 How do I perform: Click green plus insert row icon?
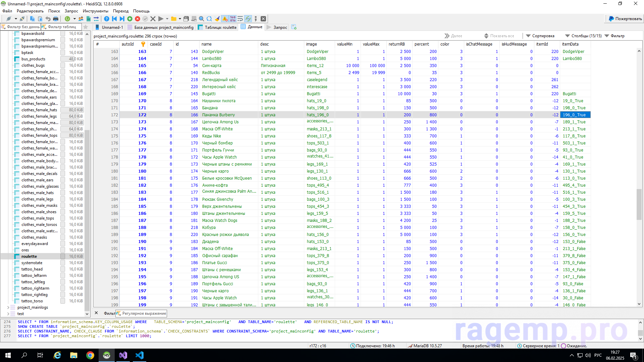130,19
